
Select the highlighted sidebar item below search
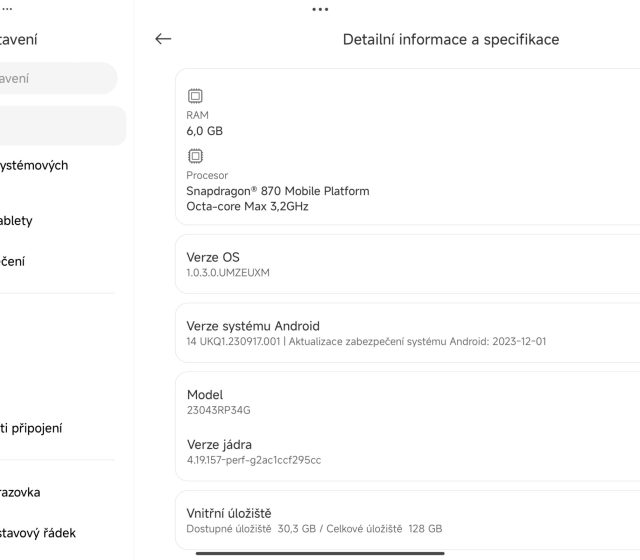pyautogui.click(x=60, y=126)
